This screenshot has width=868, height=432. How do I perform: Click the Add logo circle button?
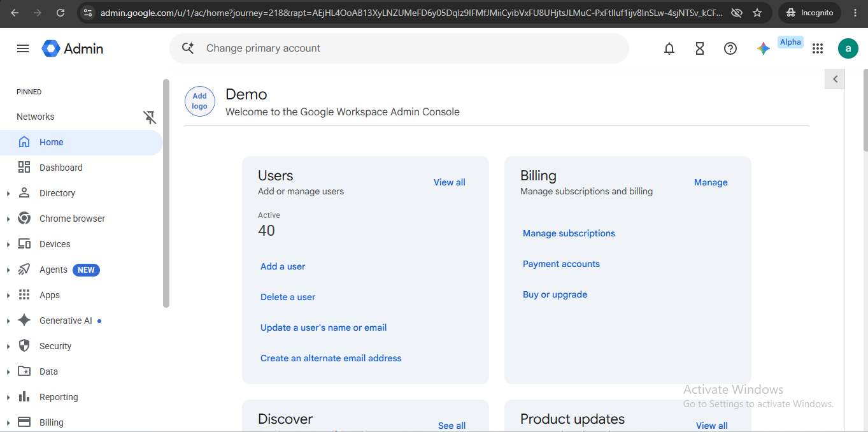[x=200, y=101]
